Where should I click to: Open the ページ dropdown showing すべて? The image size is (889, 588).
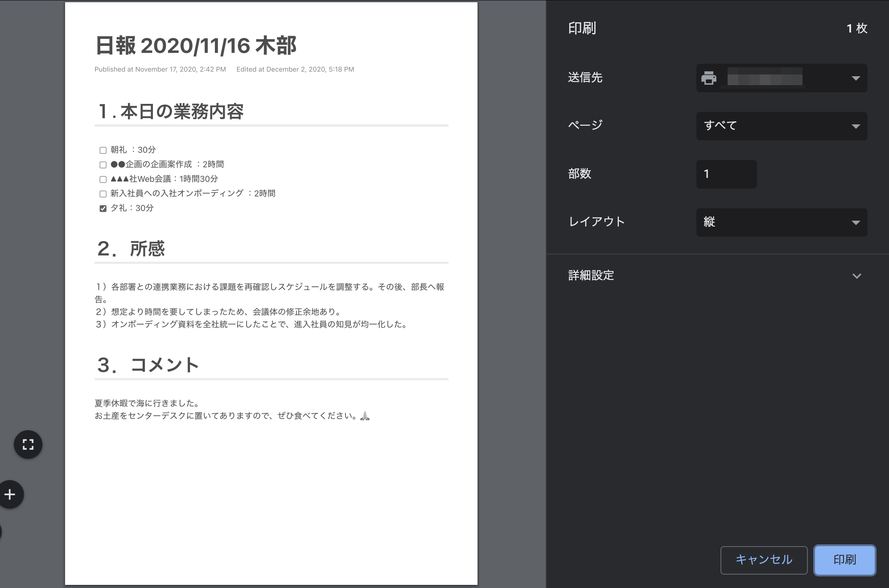coord(782,126)
